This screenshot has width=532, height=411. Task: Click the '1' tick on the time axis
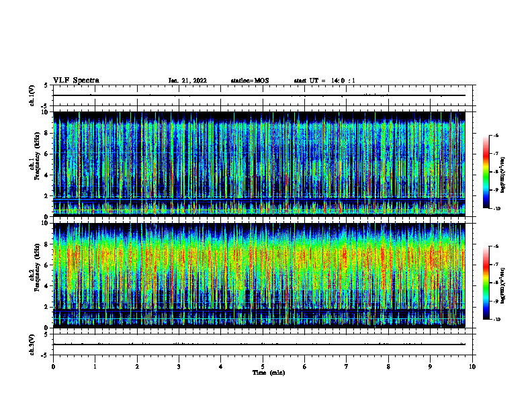point(95,367)
